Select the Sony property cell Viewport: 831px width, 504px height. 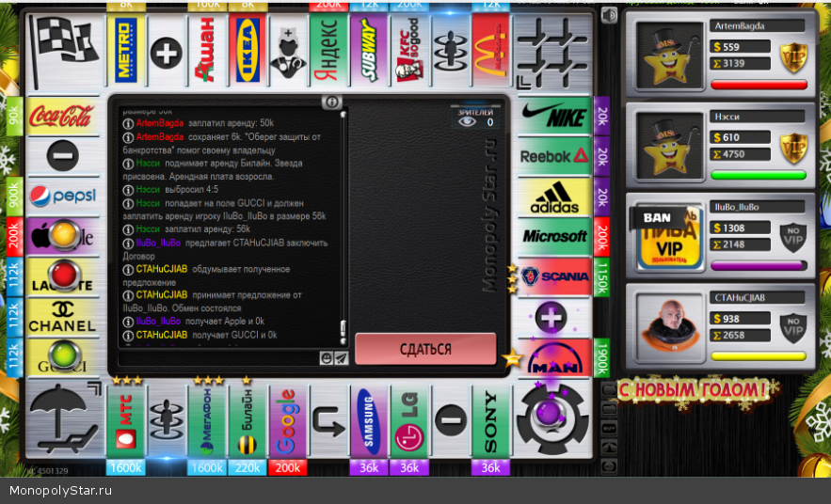[x=490, y=421]
